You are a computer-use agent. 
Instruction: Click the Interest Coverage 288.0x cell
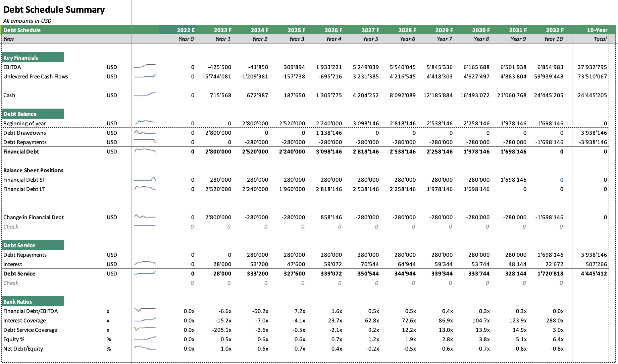point(555,320)
